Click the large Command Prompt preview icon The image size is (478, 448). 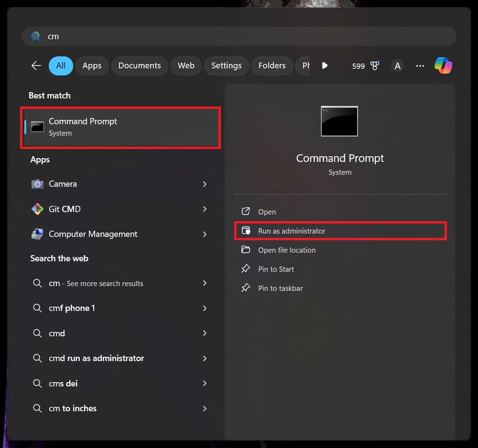pyautogui.click(x=339, y=121)
